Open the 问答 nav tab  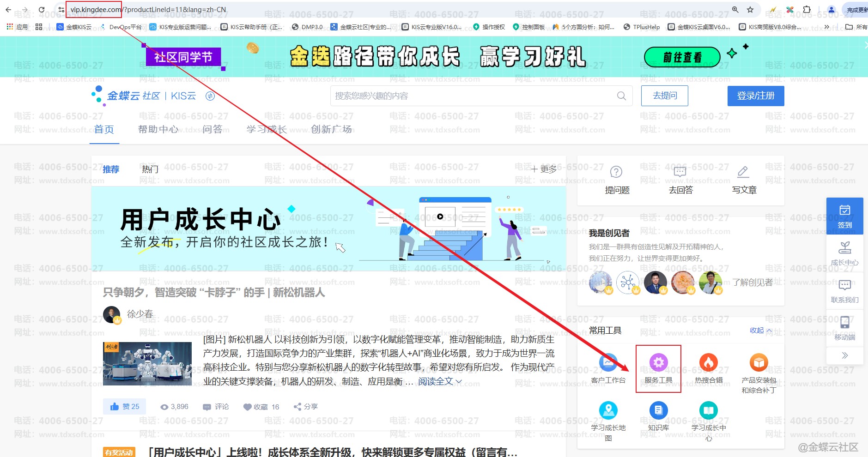[212, 130]
